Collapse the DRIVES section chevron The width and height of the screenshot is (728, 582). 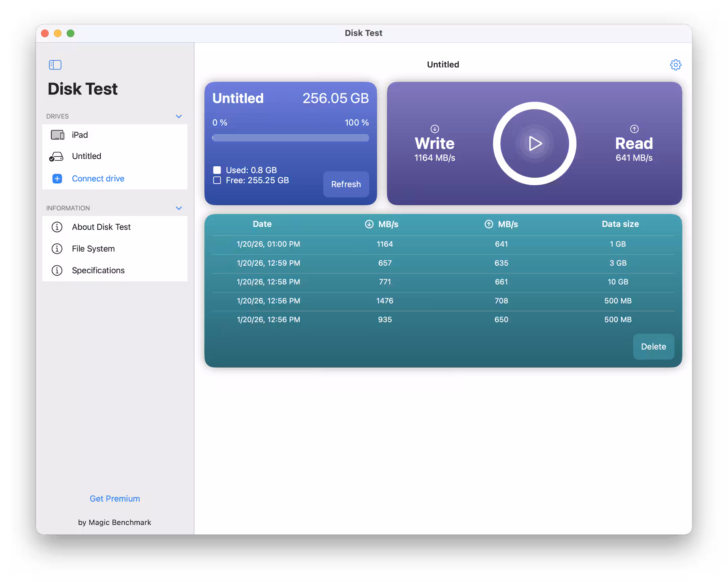click(x=178, y=116)
